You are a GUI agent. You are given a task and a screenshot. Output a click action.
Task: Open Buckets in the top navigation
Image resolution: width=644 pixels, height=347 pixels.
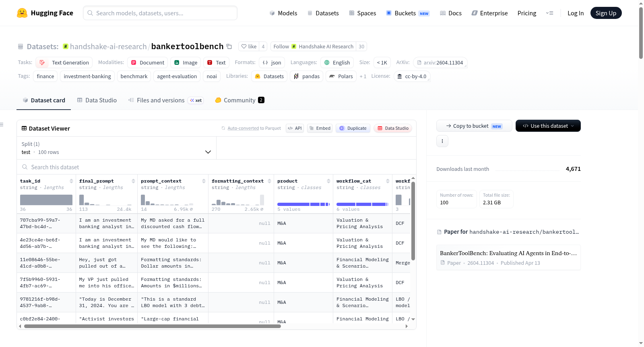click(408, 13)
